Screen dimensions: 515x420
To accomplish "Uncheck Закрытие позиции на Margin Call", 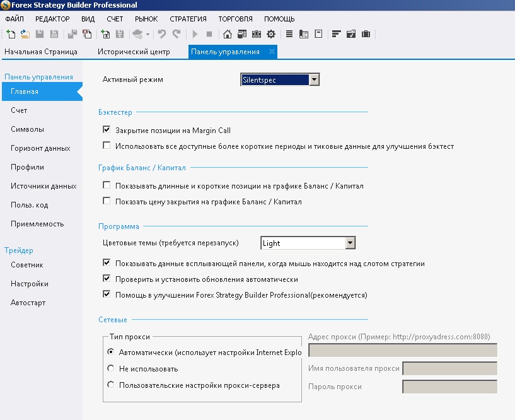I will pos(107,129).
